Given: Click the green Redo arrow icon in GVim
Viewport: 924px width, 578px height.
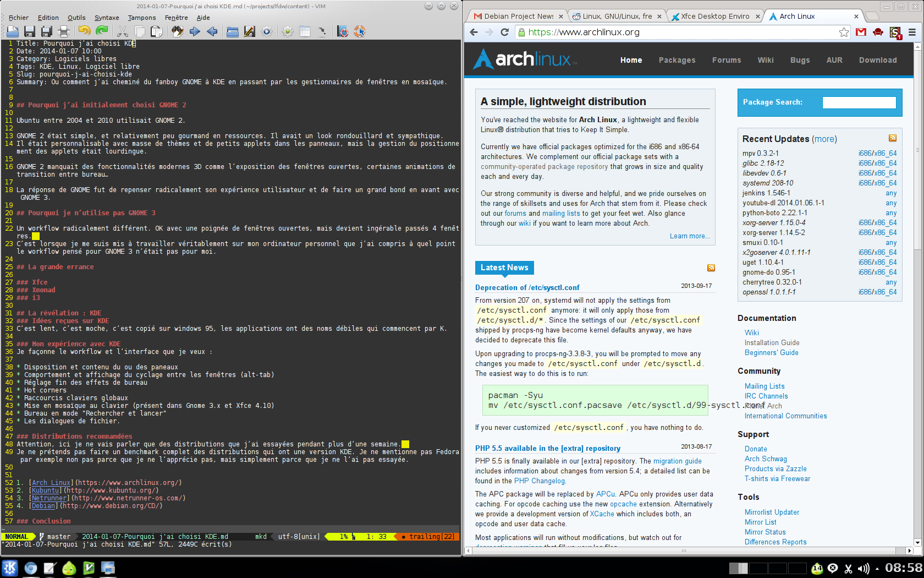Looking at the screenshot, I should (102, 31).
